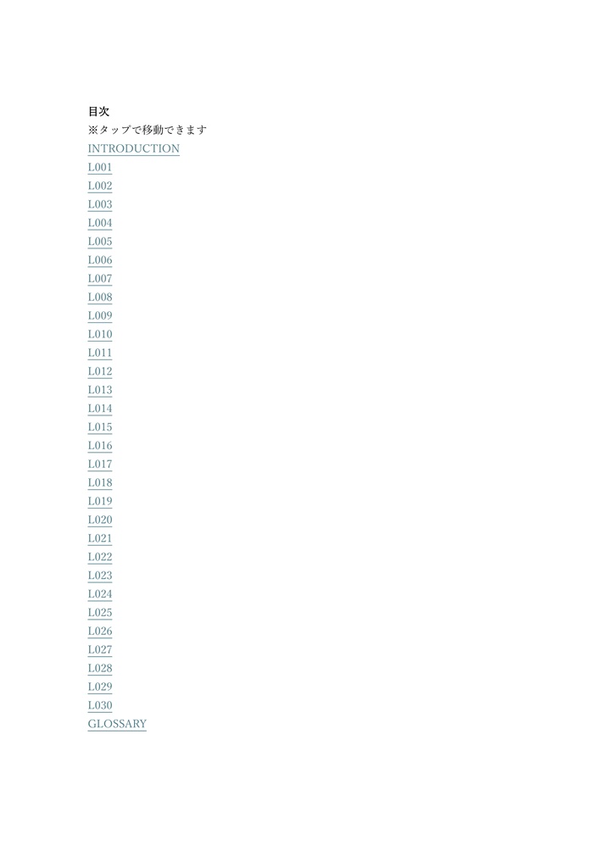
Task: Go to L028
Action: coord(100,668)
